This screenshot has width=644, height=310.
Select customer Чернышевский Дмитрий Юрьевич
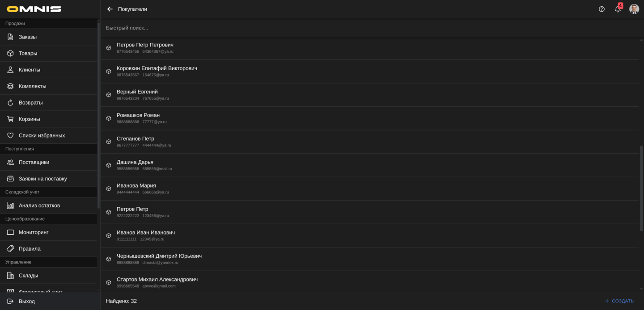click(159, 256)
